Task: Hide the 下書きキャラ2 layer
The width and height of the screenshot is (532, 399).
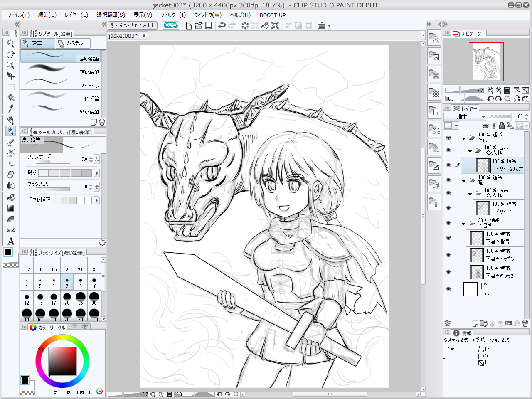Action: [448, 272]
